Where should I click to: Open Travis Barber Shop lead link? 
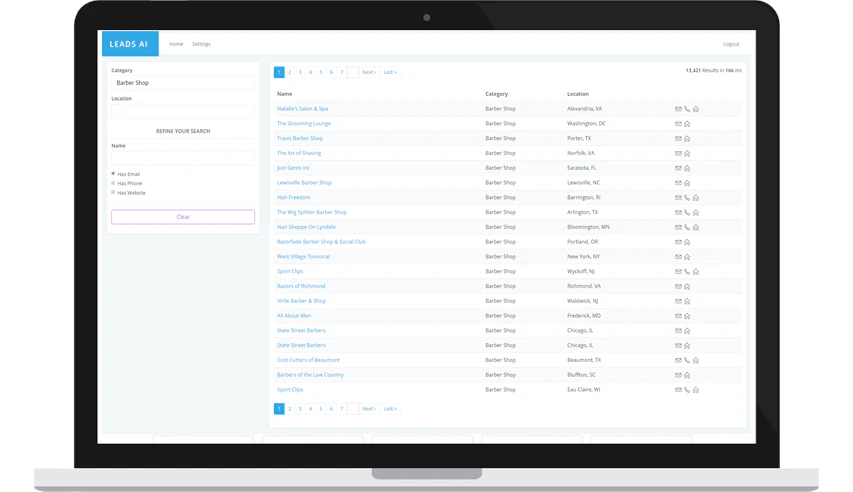[300, 138]
